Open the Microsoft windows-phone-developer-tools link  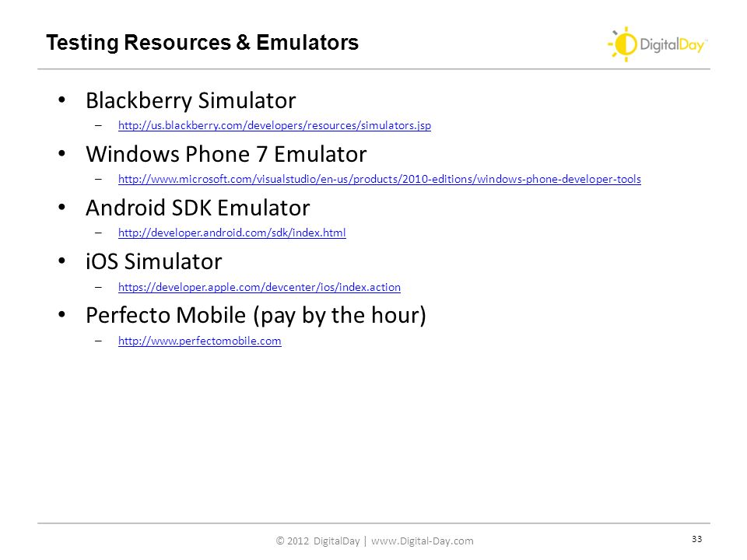(x=379, y=179)
